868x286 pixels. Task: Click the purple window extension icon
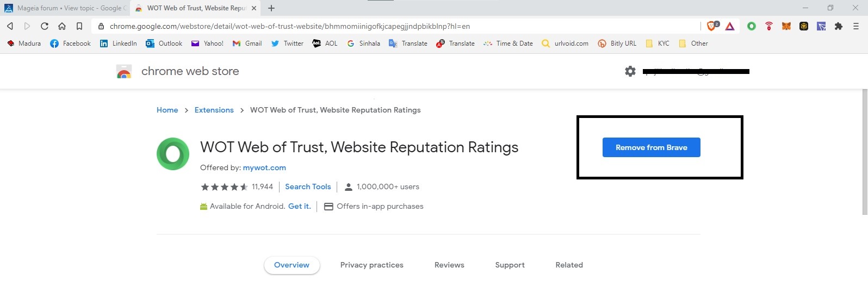[821, 26]
